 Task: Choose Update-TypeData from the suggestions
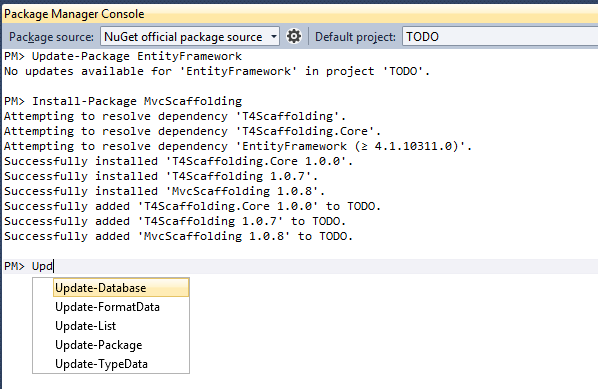pyautogui.click(x=101, y=364)
